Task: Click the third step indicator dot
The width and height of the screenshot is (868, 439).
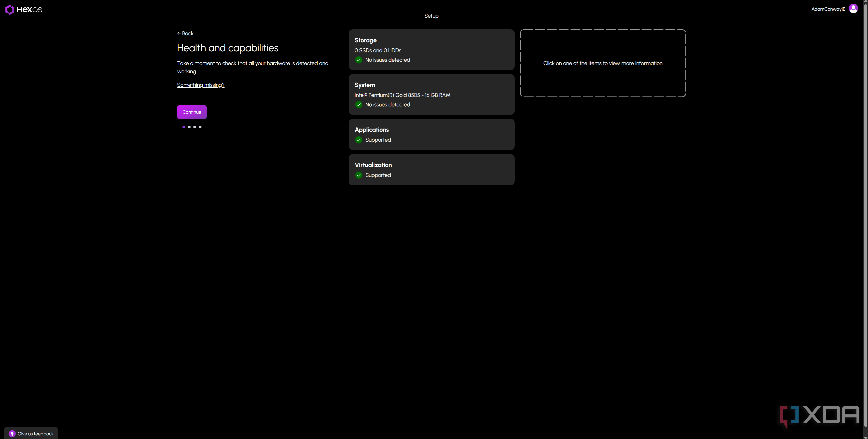Action: coord(194,127)
